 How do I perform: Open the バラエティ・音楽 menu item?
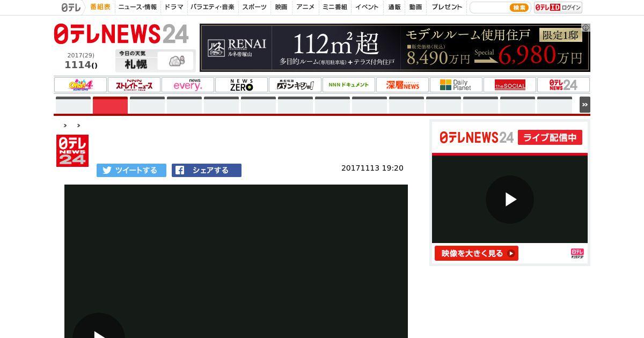point(213,7)
